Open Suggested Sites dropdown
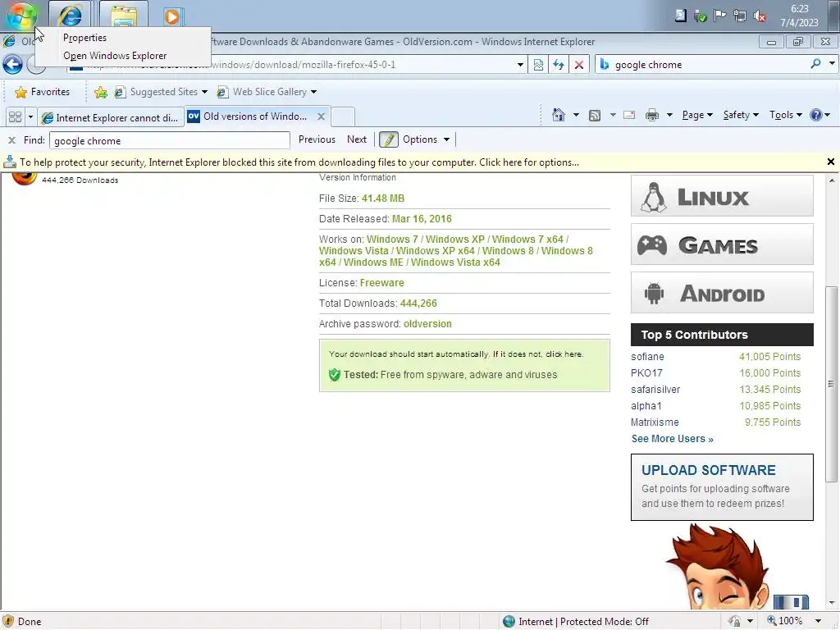This screenshot has height=630, width=840. 161,92
